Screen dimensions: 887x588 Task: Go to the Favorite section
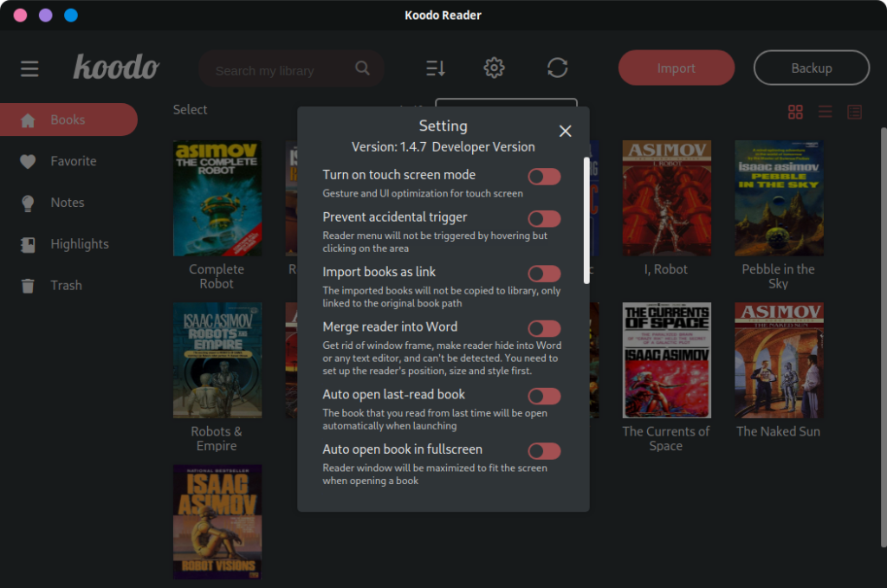pos(75,161)
